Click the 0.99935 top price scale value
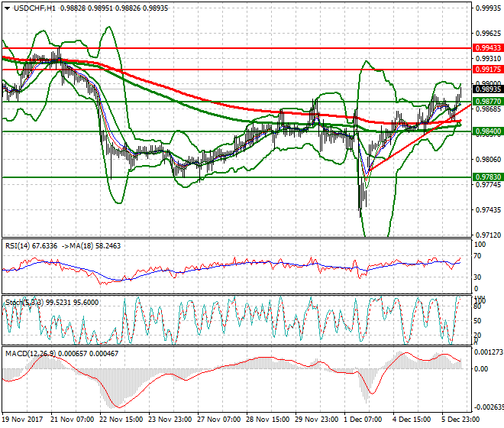Viewport: 504px width, 428px height. coord(487,8)
